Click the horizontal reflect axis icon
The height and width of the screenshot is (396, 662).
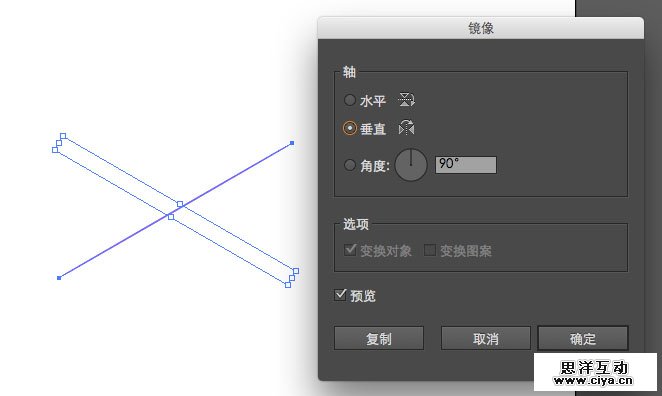[406, 100]
